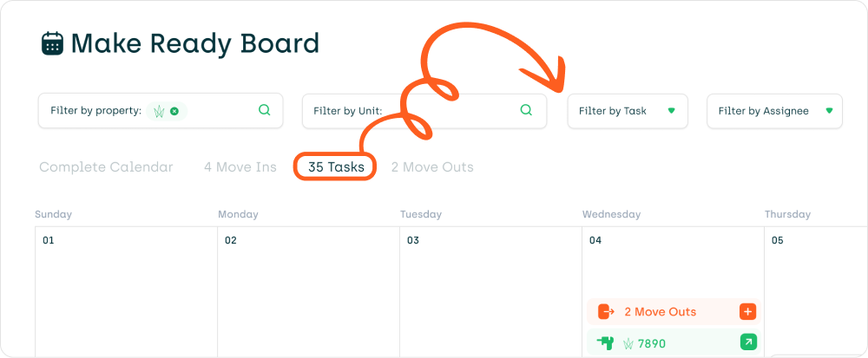Click the search icon in unit filter
This screenshot has width=868, height=358.
click(527, 110)
